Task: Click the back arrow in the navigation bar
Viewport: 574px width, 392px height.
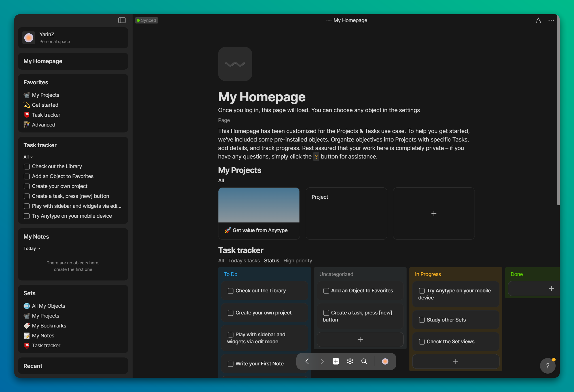Action: coord(307,361)
